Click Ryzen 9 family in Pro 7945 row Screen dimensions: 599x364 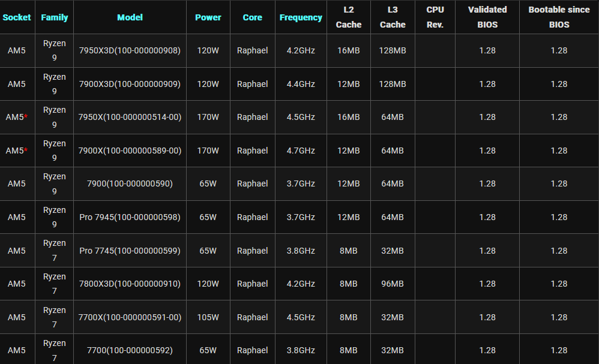point(55,218)
